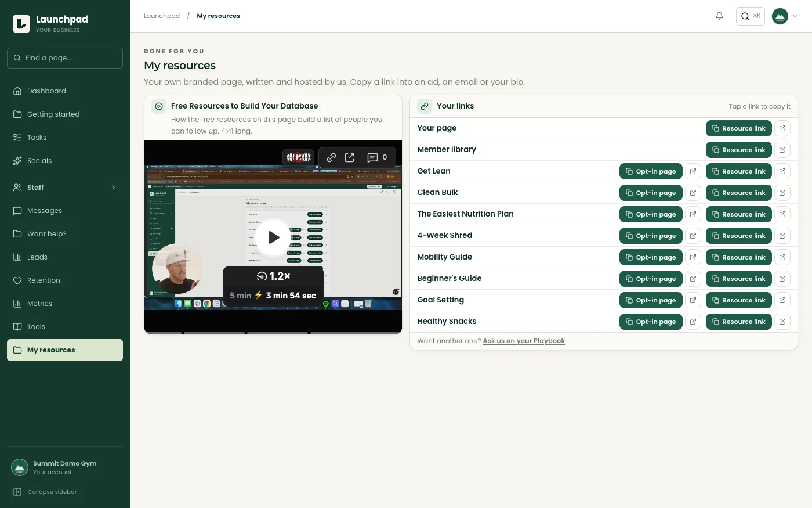Viewport: 812px width, 508px height.
Task: Open Your page in new tab icon
Action: coord(782,128)
